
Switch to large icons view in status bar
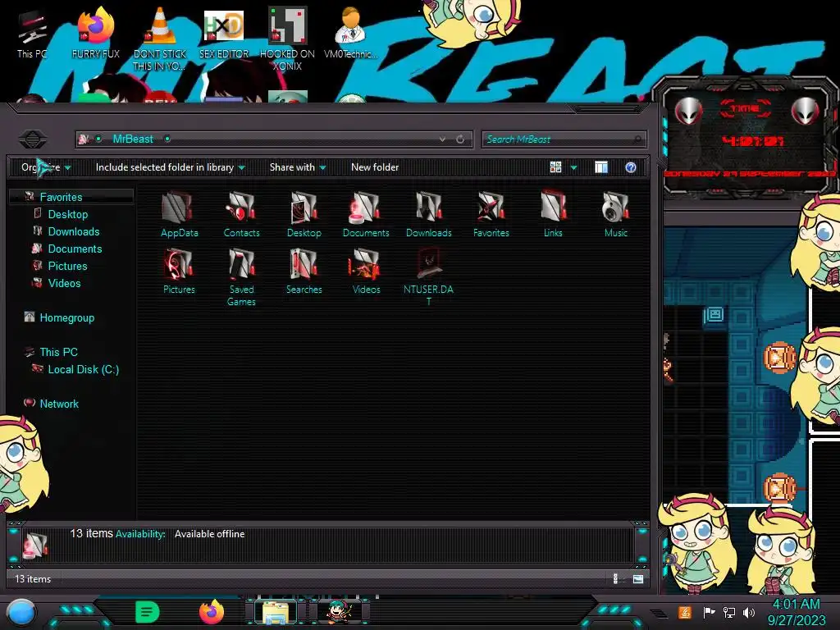pos(637,578)
